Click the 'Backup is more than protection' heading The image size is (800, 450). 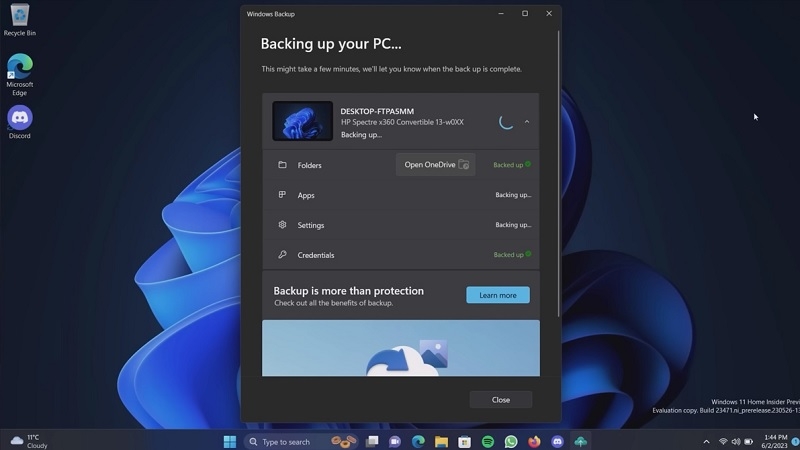pyautogui.click(x=348, y=291)
